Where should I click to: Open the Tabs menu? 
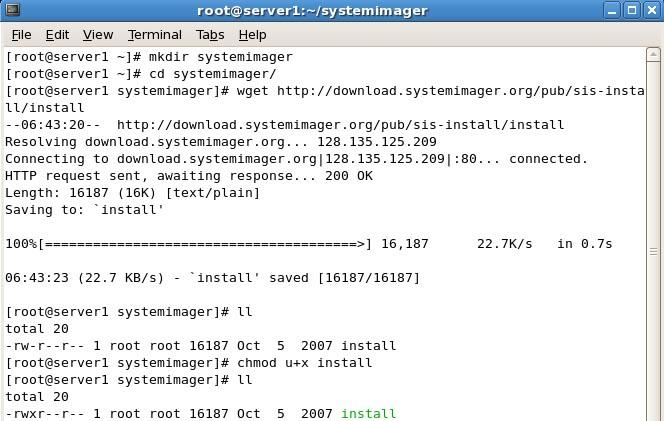(210, 35)
